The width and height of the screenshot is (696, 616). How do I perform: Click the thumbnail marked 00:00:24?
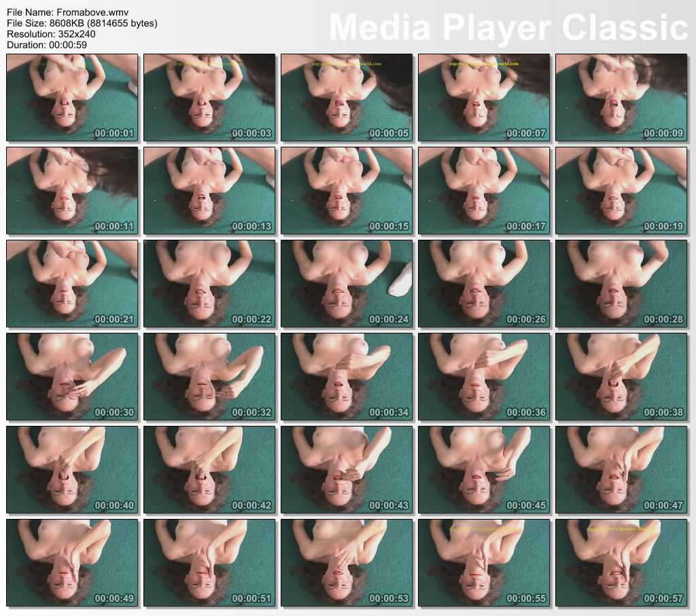click(347, 284)
